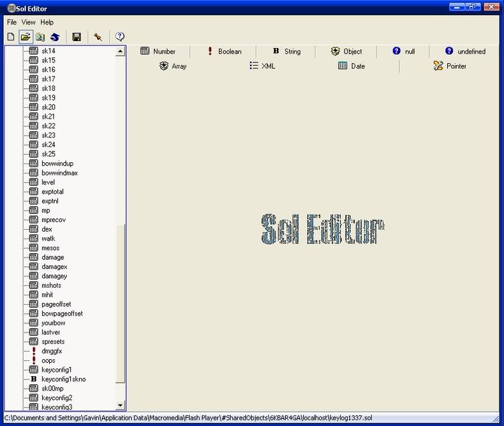Click the null question mark icon

point(397,50)
